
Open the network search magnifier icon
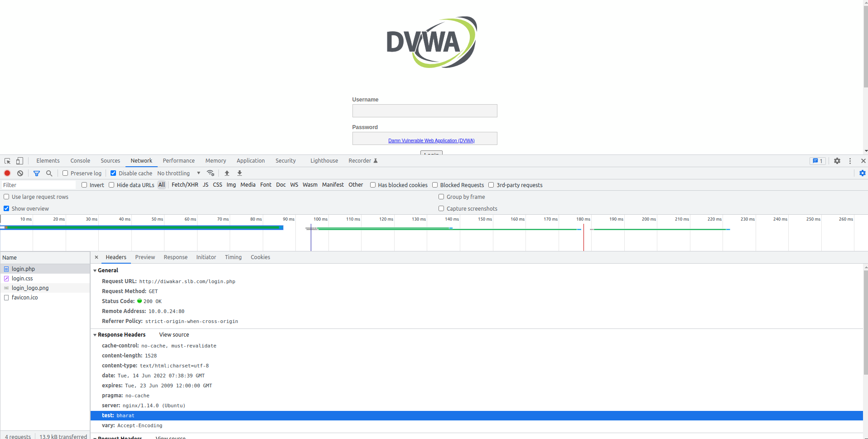49,173
